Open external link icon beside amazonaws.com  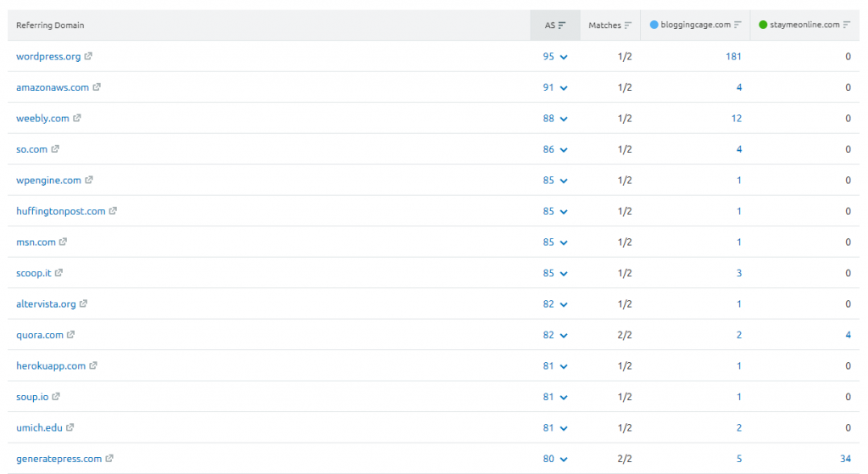point(97,87)
